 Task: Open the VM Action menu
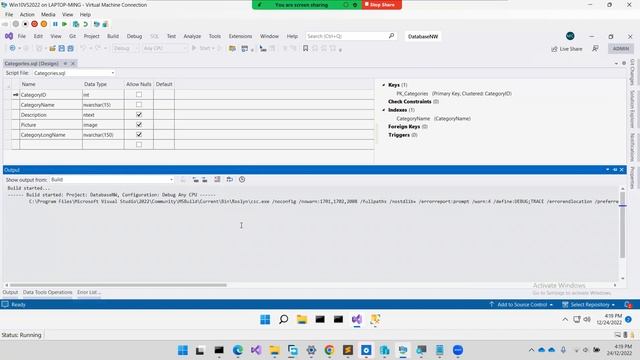tap(27, 14)
